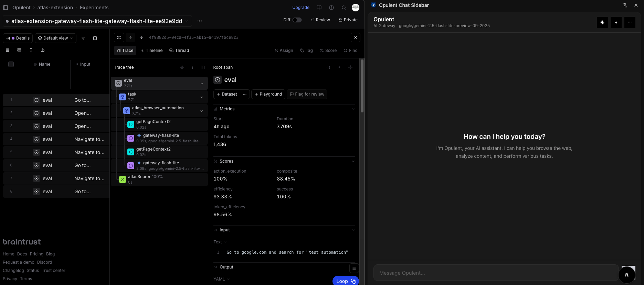Download the root span data
Image resolution: width=644 pixels, height=285 pixels.
339,67
